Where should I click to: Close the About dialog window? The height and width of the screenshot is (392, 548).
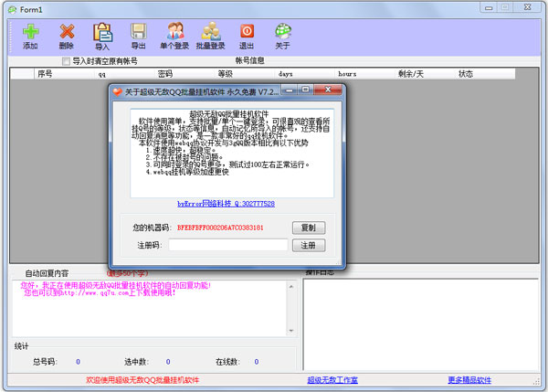click(x=329, y=91)
